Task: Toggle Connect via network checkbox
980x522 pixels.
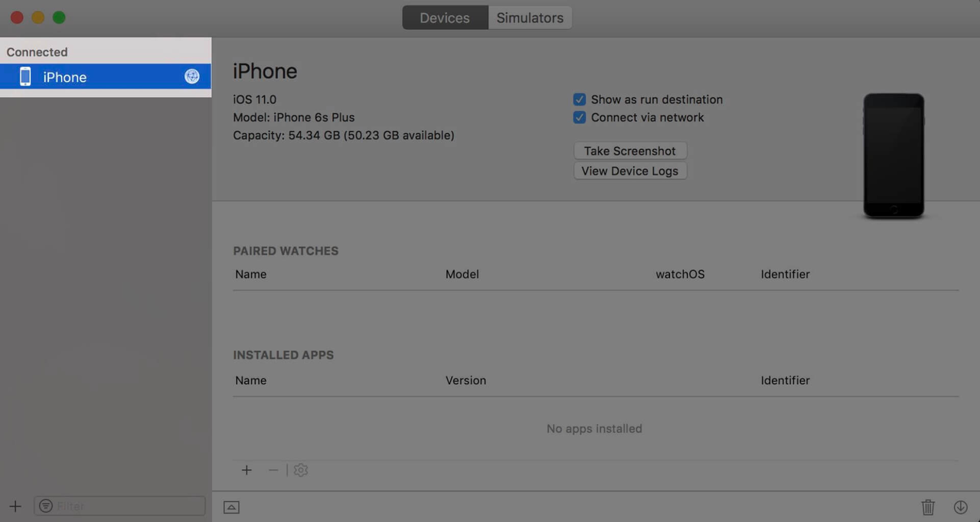Action: pyautogui.click(x=580, y=117)
